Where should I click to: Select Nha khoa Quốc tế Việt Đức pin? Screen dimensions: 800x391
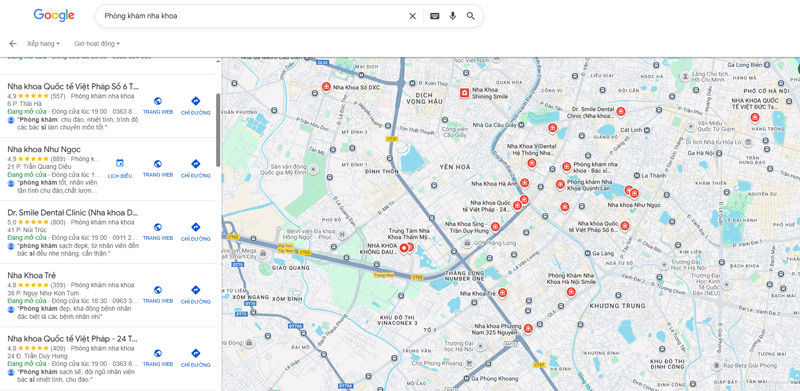point(755,117)
